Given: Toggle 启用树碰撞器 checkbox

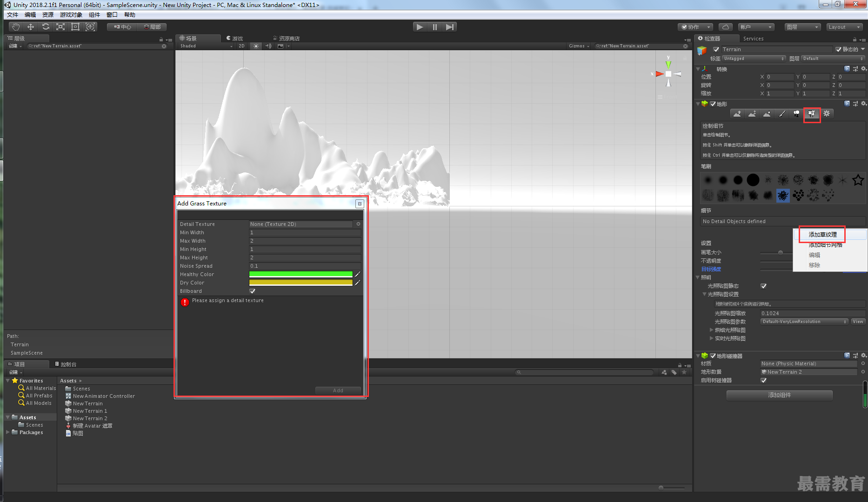Looking at the screenshot, I should point(763,380).
